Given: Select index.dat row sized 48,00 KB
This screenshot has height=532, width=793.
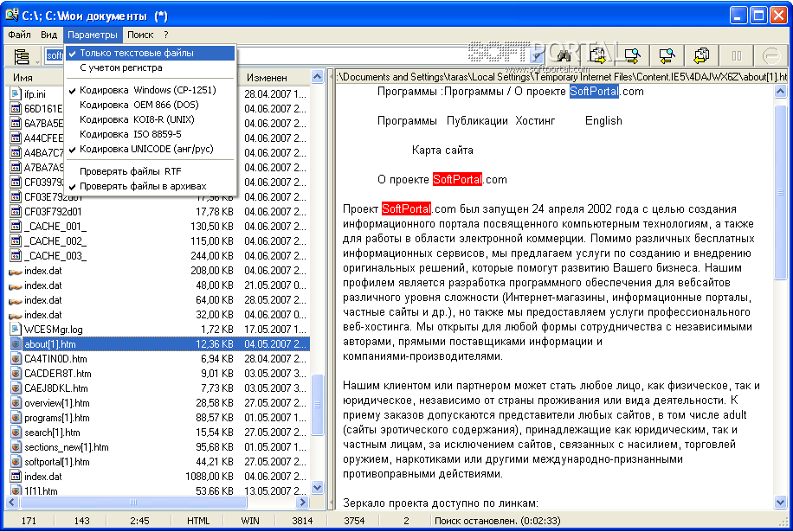Looking at the screenshot, I should [x=158, y=285].
